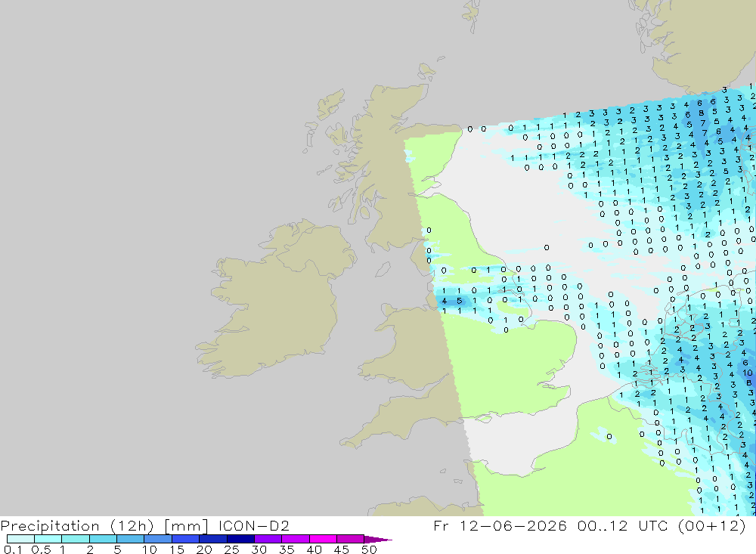The height and width of the screenshot is (554, 756).
Task: Click the legend scale label '45'
Action: pos(342,549)
